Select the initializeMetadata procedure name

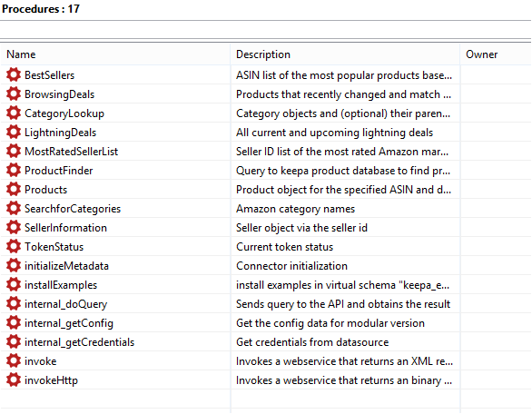click(x=66, y=266)
